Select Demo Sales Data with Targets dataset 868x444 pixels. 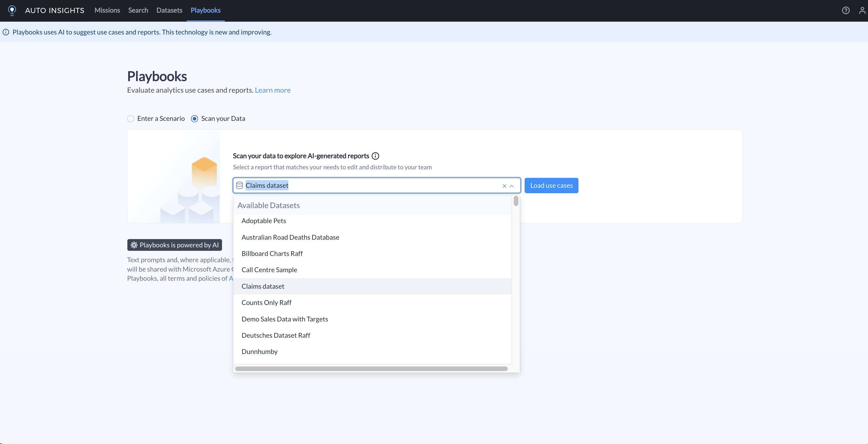click(x=285, y=319)
